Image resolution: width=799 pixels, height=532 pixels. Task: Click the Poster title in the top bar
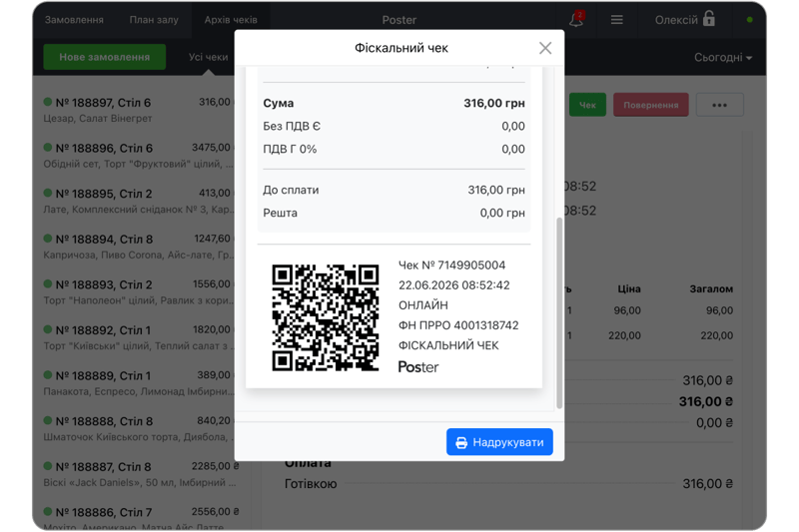point(399,20)
